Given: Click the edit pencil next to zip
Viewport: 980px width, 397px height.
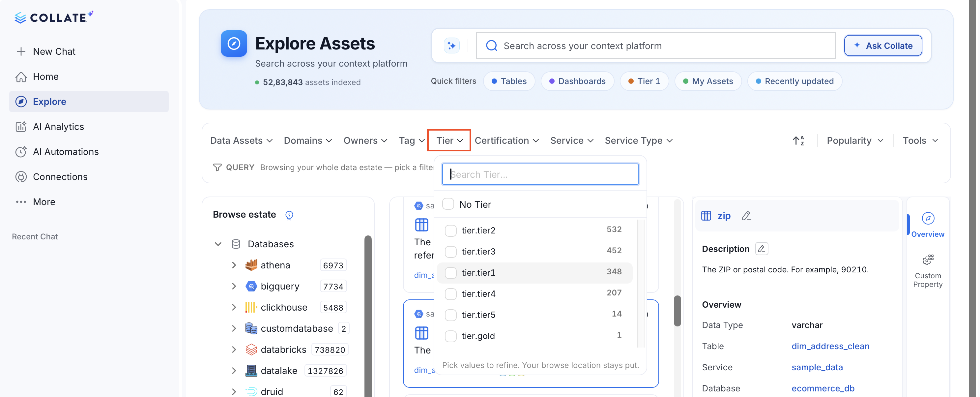Looking at the screenshot, I should tap(746, 216).
